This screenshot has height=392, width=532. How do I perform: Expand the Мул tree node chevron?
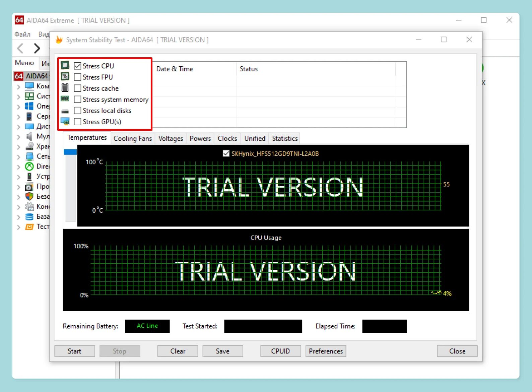pyautogui.click(x=18, y=137)
